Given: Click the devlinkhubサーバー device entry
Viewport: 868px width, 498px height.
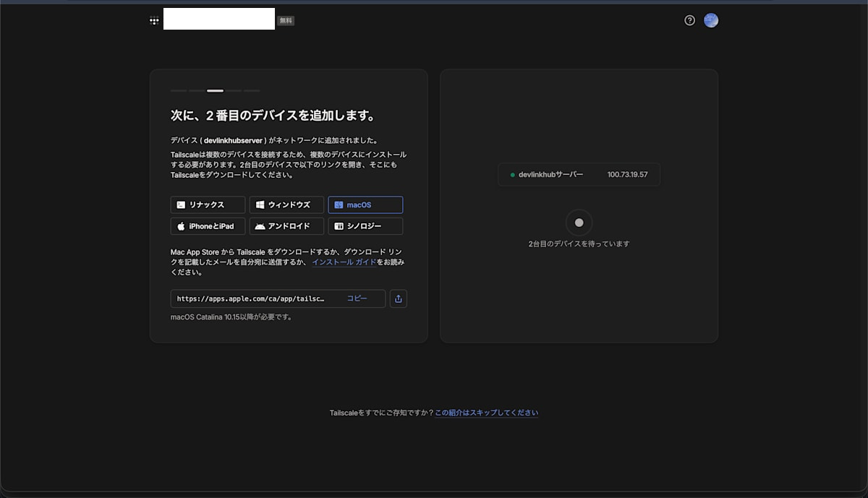Looking at the screenshot, I should [x=579, y=174].
